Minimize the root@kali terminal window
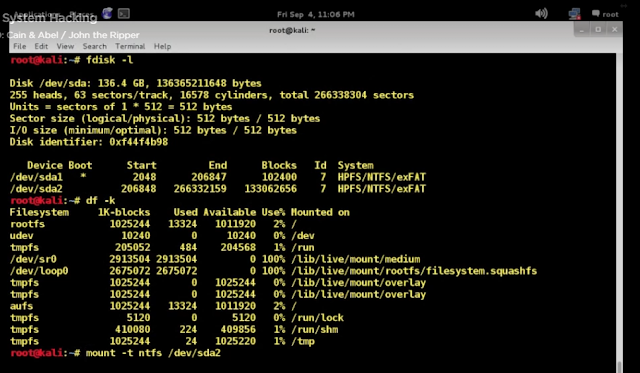 pos(582,29)
